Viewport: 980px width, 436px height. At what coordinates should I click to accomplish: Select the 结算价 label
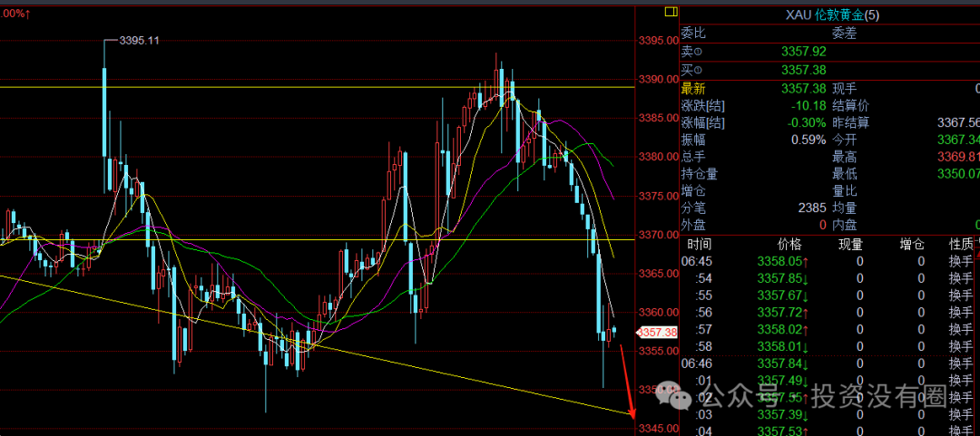pyautogui.click(x=850, y=105)
